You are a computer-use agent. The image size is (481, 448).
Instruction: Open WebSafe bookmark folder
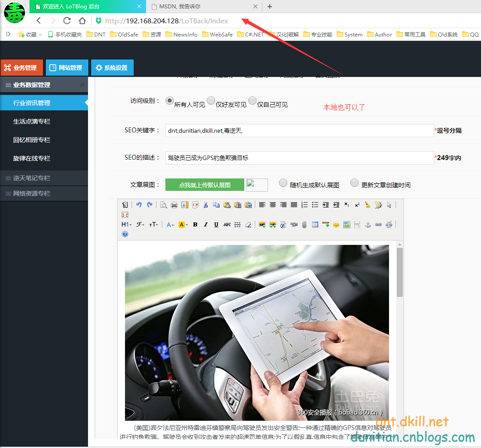point(217,34)
